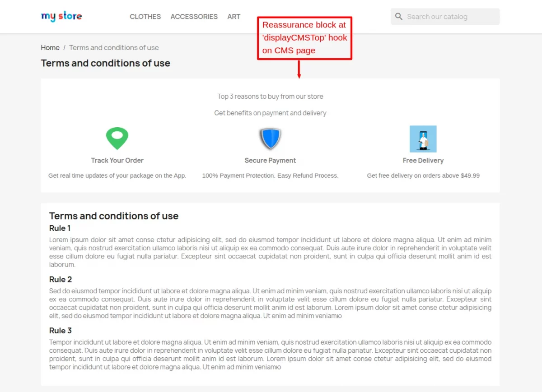Click the Free Delivery title text
542x392 pixels.
click(x=423, y=161)
